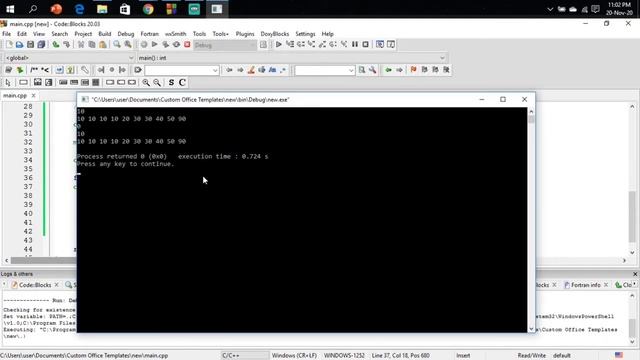
Task: Open the DoxyBlocks menu
Action: (x=275, y=34)
